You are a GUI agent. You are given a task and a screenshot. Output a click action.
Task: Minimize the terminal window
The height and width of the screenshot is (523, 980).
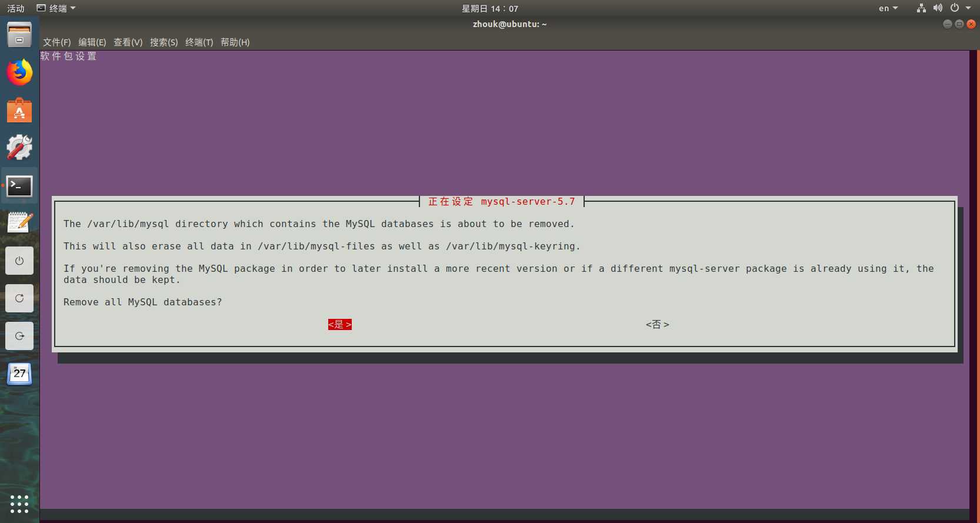(x=947, y=24)
